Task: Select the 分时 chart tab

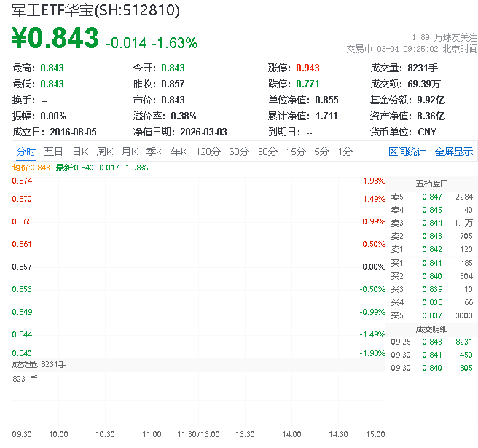Action: pos(26,152)
